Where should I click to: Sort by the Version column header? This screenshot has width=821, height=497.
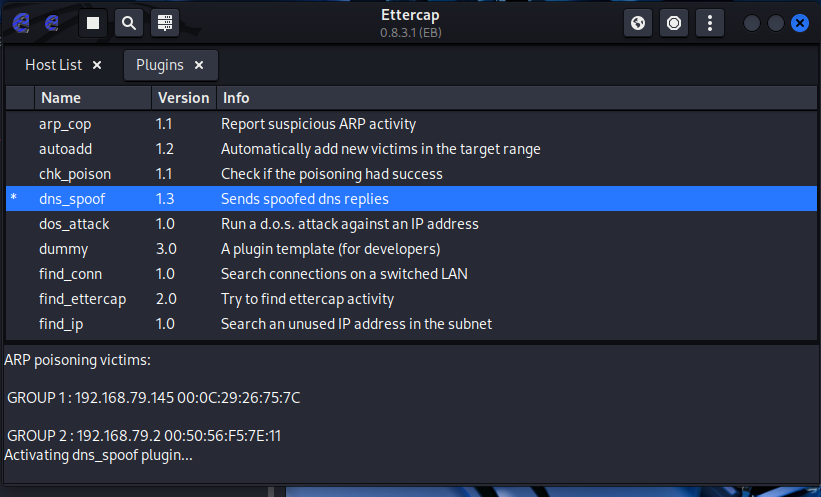[x=183, y=98]
